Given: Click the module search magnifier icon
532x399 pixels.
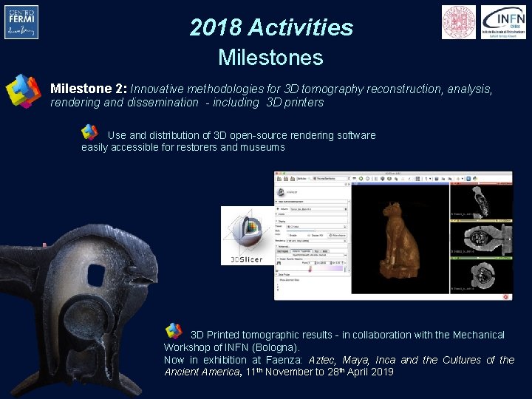Looking at the screenshot, I should [x=310, y=179].
